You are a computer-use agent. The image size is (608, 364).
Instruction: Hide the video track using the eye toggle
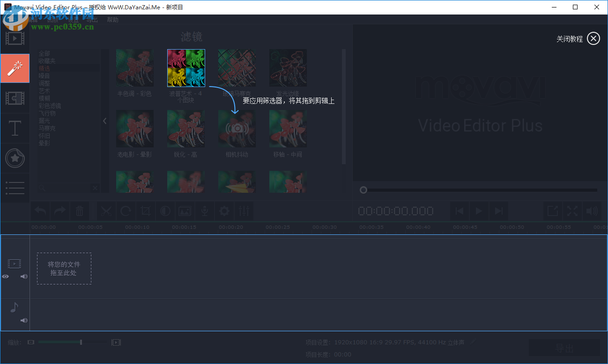(5, 276)
